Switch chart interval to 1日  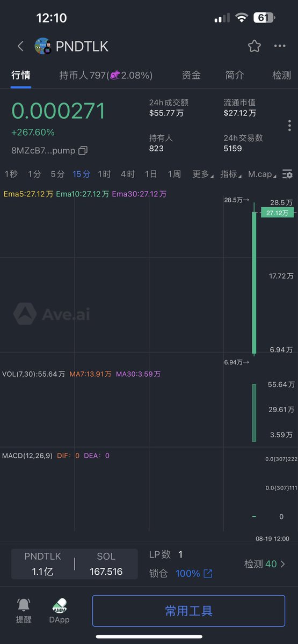tap(151, 174)
